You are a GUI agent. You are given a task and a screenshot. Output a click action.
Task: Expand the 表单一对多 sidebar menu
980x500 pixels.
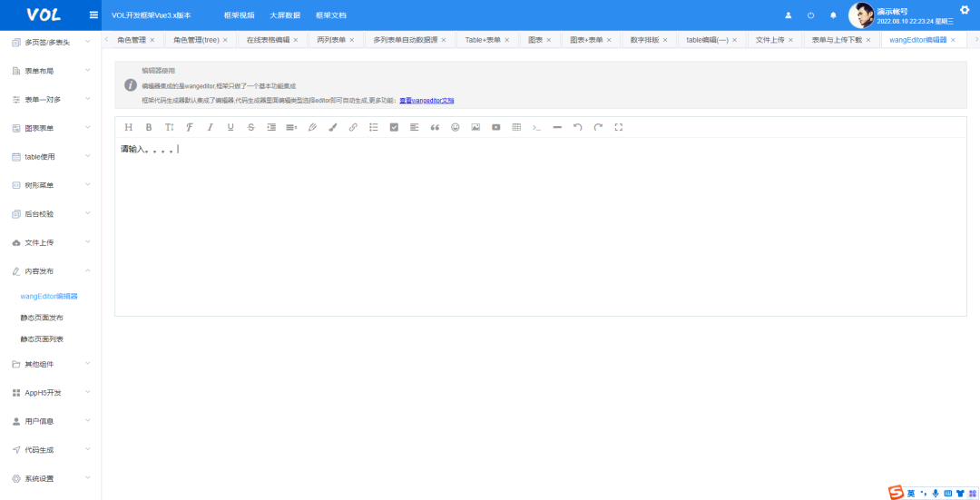(51, 100)
